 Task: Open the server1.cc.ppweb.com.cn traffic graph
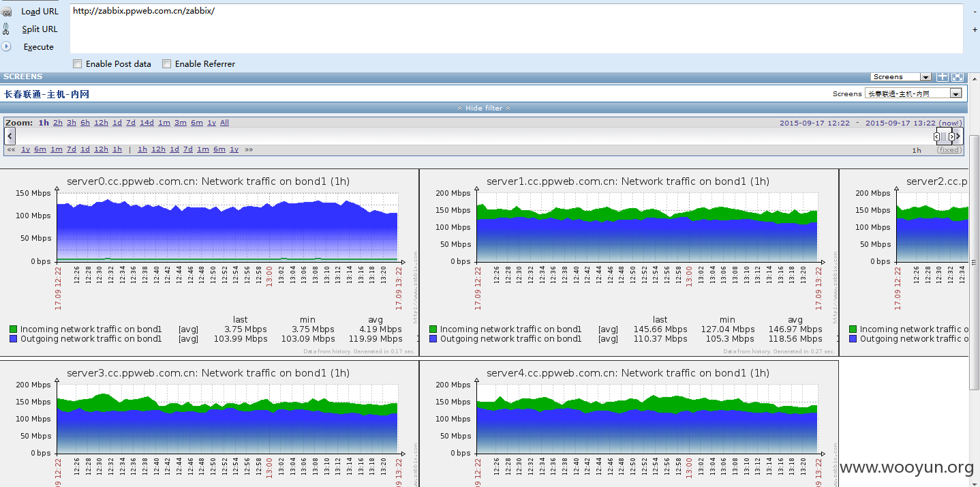point(629,263)
